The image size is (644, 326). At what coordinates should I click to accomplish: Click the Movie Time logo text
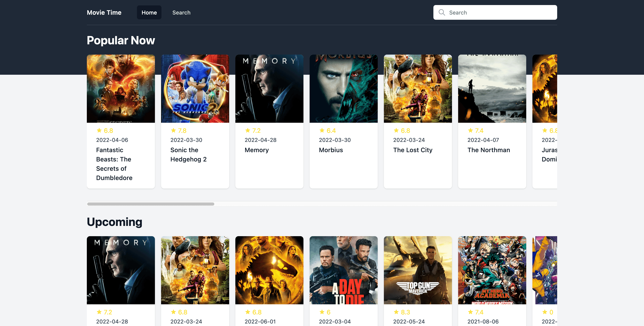click(x=104, y=13)
